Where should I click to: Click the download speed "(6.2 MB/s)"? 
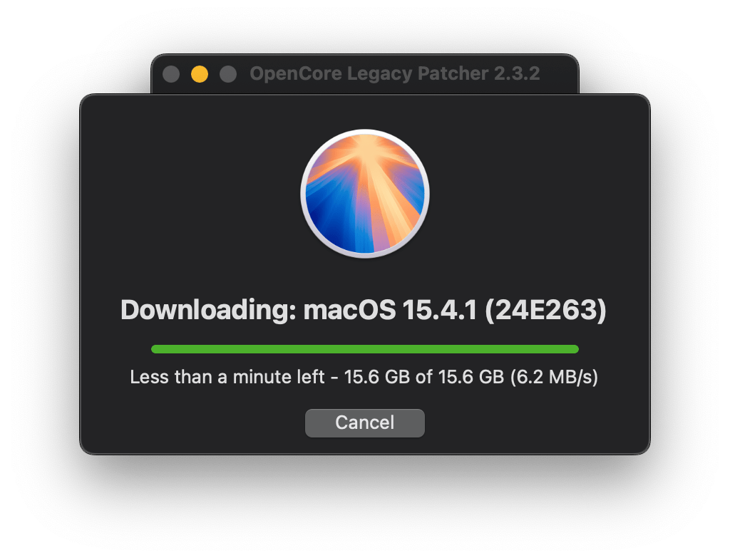[x=554, y=377]
